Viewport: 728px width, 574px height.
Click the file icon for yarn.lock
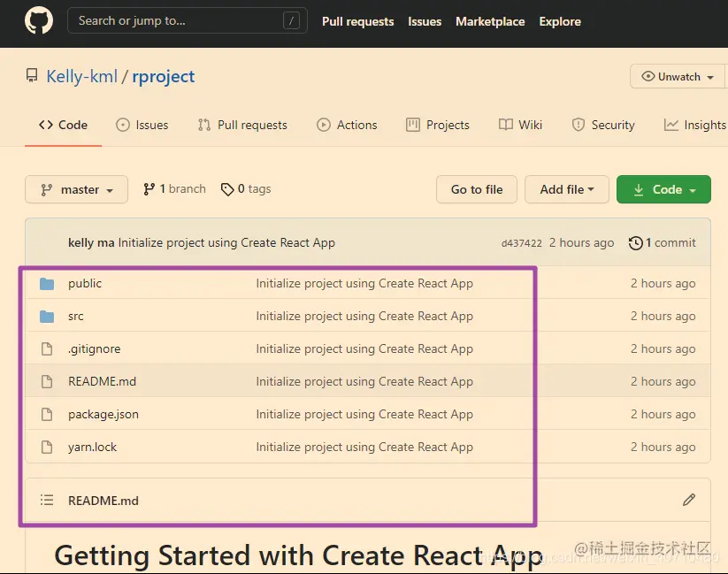[x=47, y=448]
